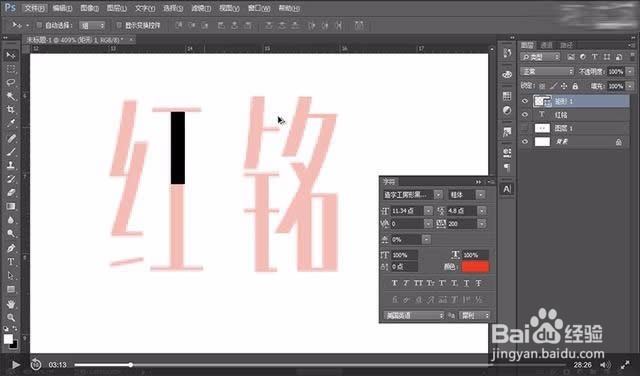Select the Brush tool
Image resolution: width=640 pixels, height=376 pixels.
[x=11, y=152]
